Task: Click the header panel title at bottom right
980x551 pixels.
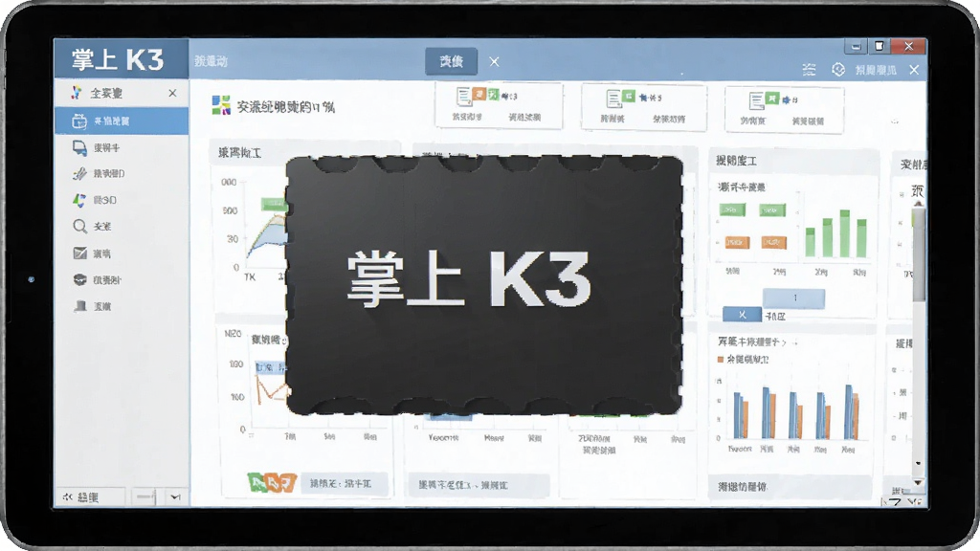Action: (743, 487)
